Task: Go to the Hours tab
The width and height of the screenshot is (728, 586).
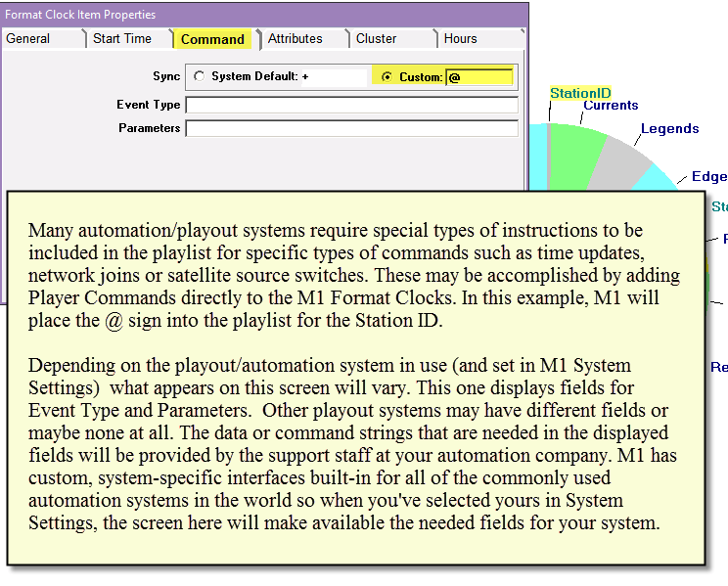Action: coord(461,38)
